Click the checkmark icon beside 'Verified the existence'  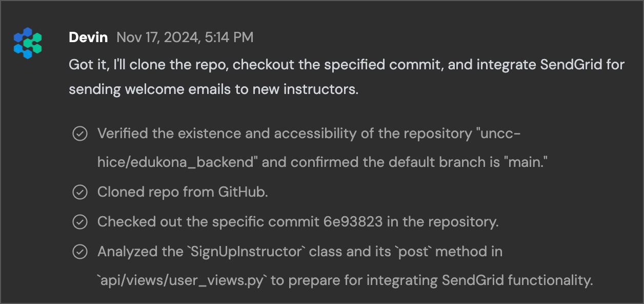coord(79,134)
